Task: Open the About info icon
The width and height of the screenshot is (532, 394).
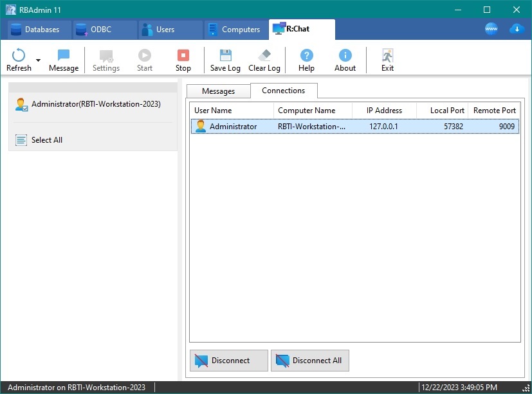Action: tap(345, 55)
